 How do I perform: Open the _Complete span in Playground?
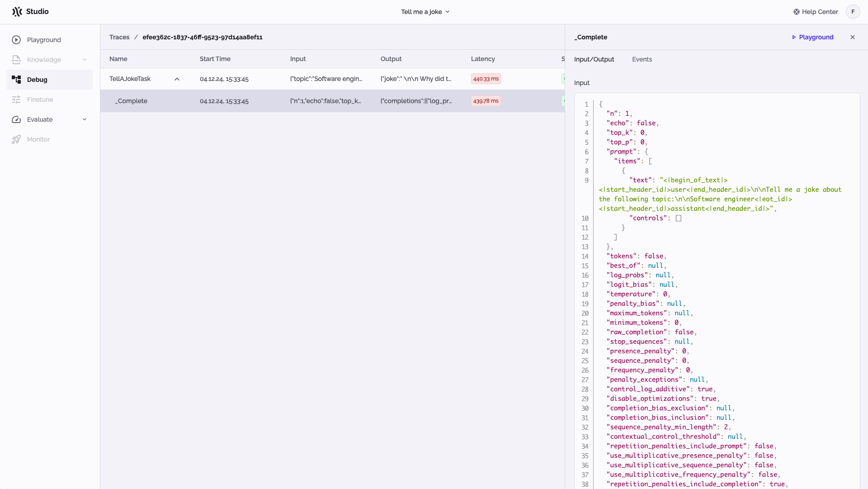(x=812, y=37)
